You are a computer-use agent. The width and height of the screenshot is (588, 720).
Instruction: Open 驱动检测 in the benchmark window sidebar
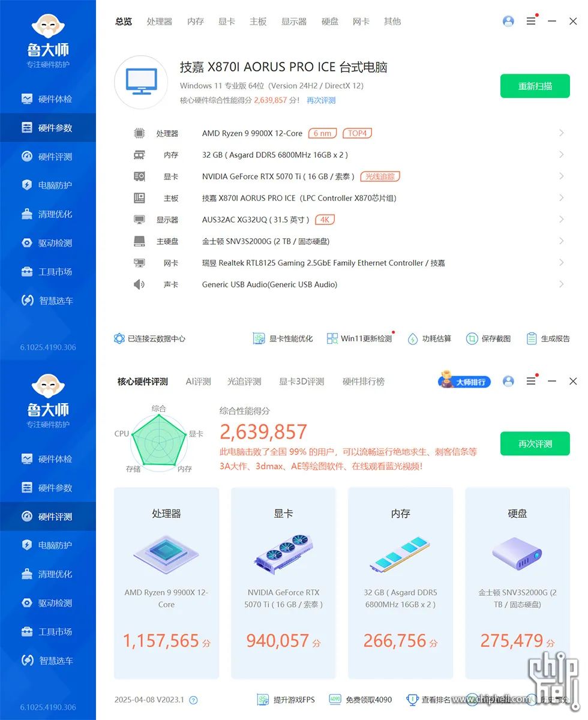pos(48,603)
